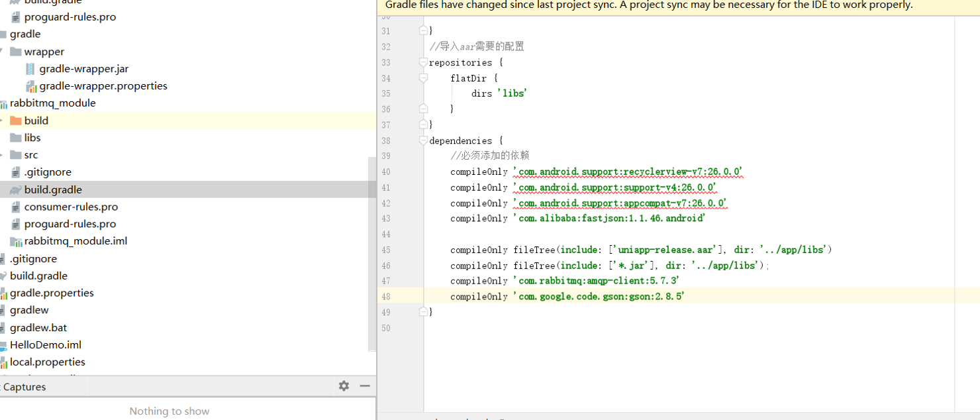Viewport: 980px width, 420px height.
Task: Select HelloDemo.iml in project tree
Action: point(46,344)
